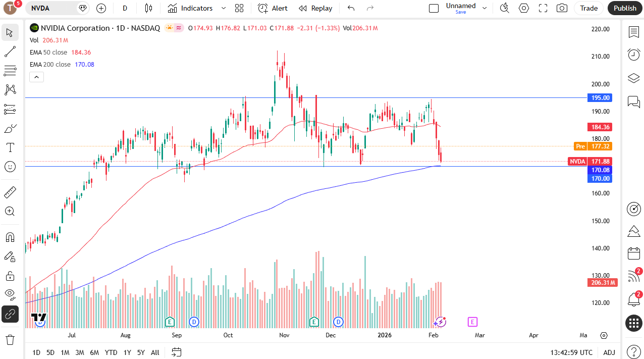Open the 13:42:59 UTC timezone menu

click(571, 352)
